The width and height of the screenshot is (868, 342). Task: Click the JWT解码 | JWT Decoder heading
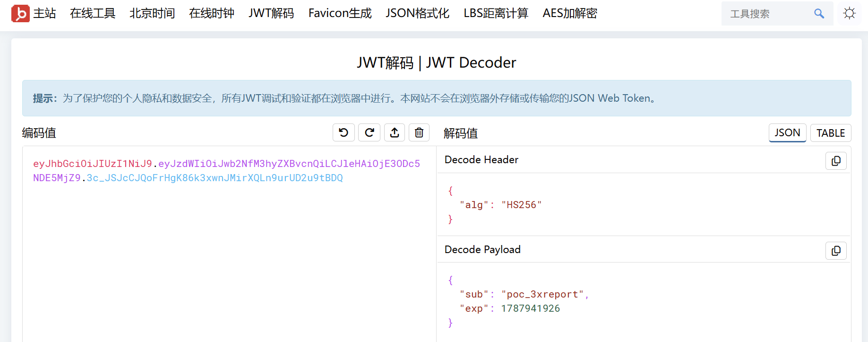pyautogui.click(x=437, y=62)
